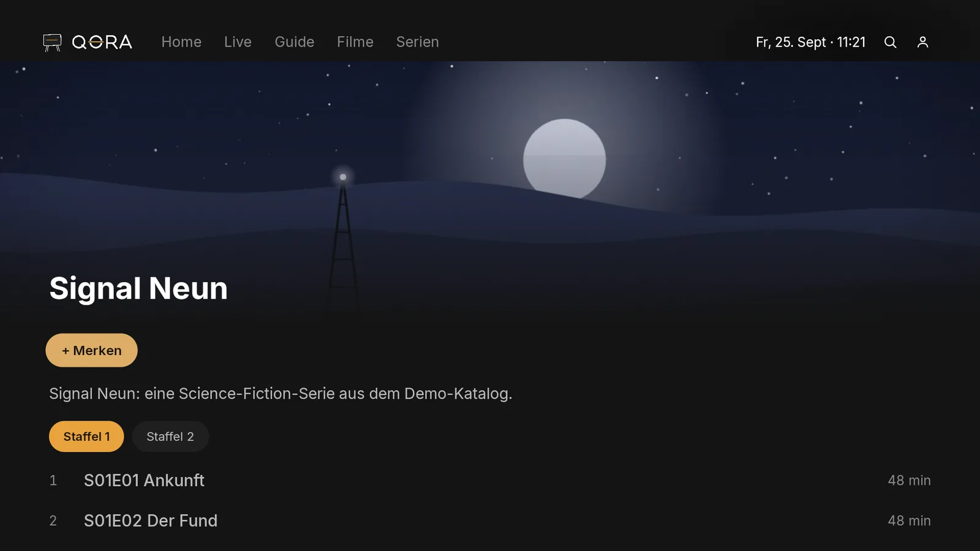This screenshot has height=551, width=980.
Task: Navigate to Filme
Action: (355, 42)
